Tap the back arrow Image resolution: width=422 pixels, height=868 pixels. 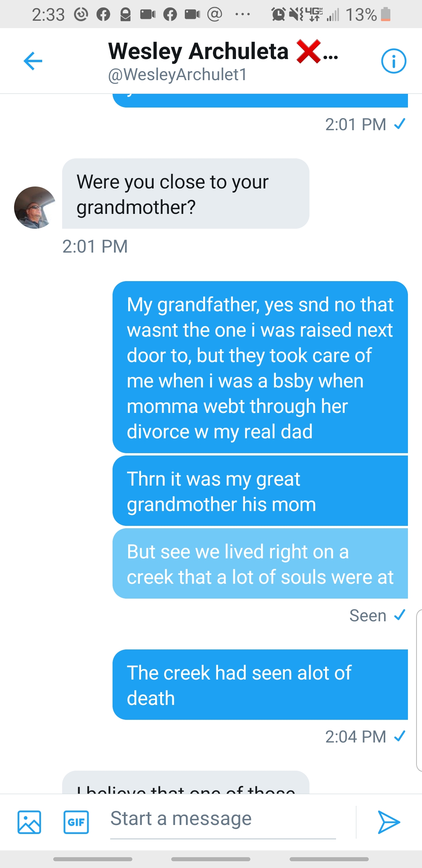33,61
